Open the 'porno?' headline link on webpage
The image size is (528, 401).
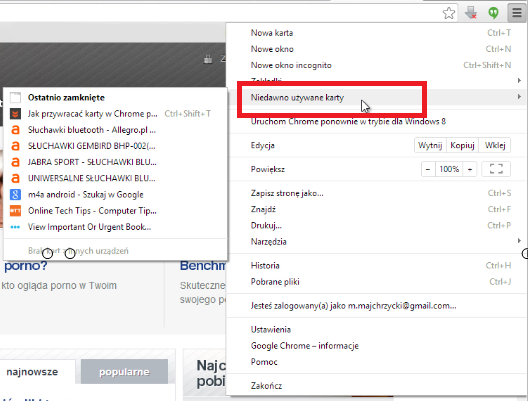(x=26, y=266)
